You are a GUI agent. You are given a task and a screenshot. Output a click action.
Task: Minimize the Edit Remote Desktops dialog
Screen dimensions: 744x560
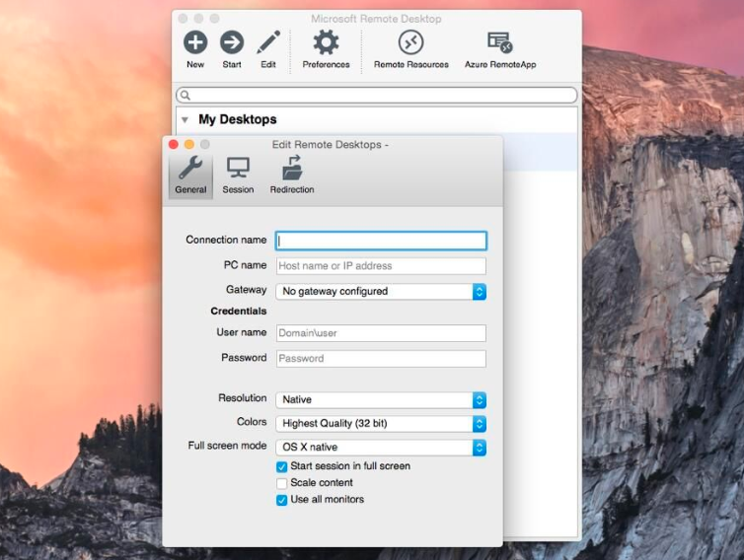point(188,145)
